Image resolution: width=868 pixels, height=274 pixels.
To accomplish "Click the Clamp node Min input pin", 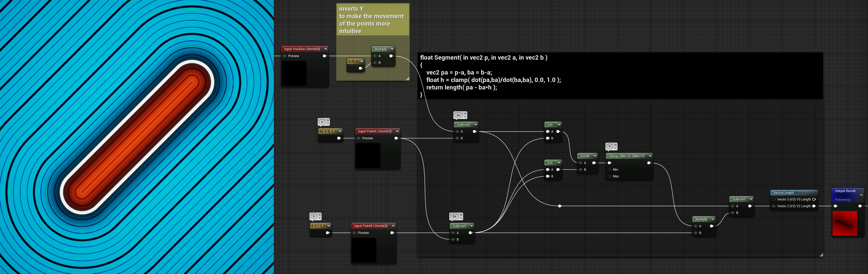I will (x=610, y=170).
